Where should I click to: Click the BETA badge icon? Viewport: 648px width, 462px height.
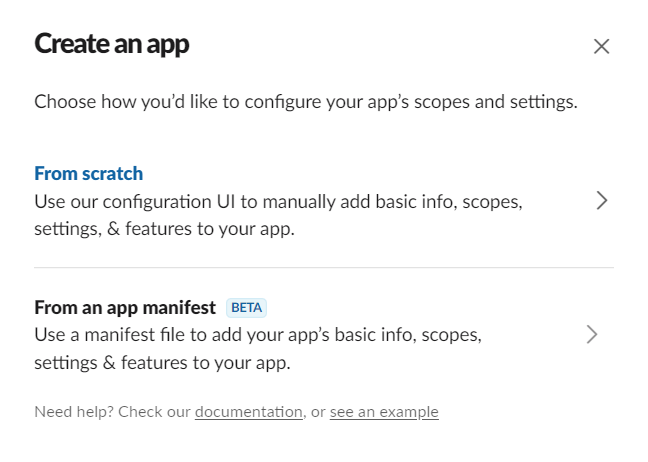[x=247, y=307]
